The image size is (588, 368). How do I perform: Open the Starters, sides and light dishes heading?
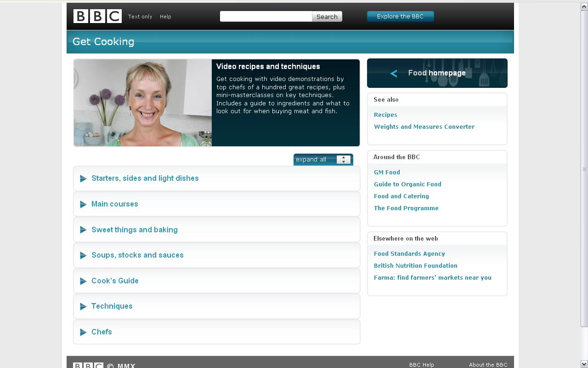tap(145, 178)
